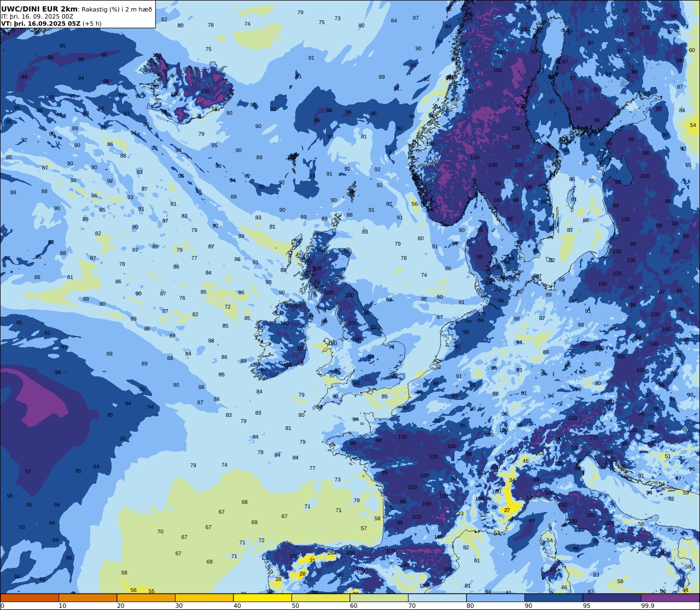Click the '68' humidity value over the ocean

[x=244, y=502]
